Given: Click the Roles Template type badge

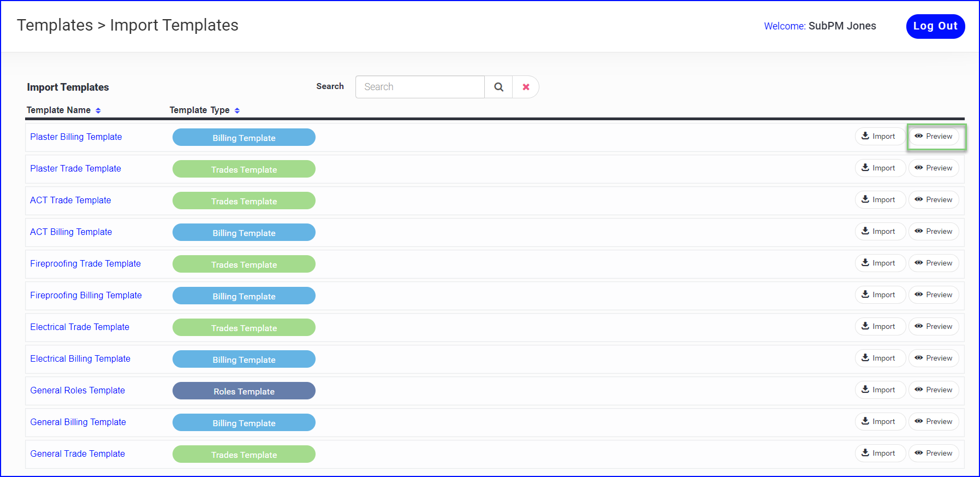Looking at the screenshot, I should 244,391.
